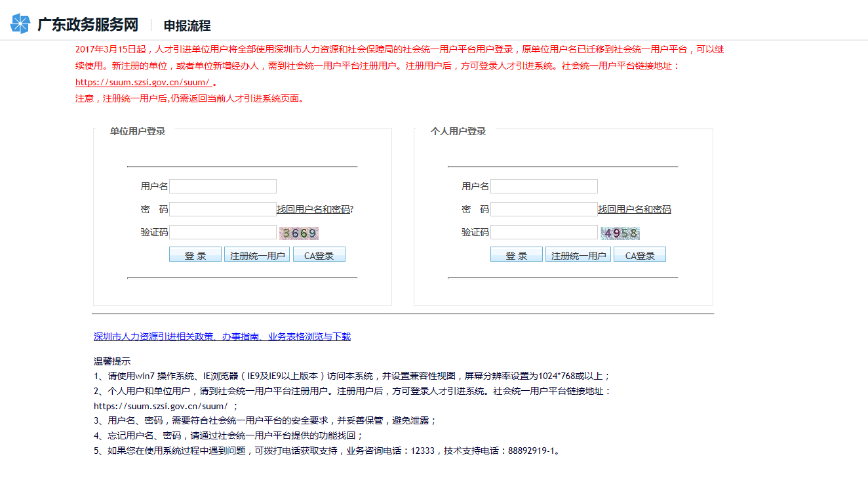868x482 pixels.
Task: Focus the 单位用户 验证码 input field
Action: (223, 232)
